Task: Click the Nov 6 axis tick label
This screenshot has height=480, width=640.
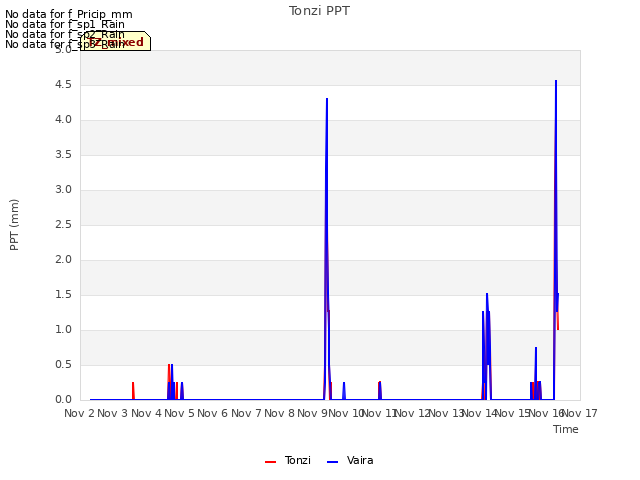Action: pos(213,413)
